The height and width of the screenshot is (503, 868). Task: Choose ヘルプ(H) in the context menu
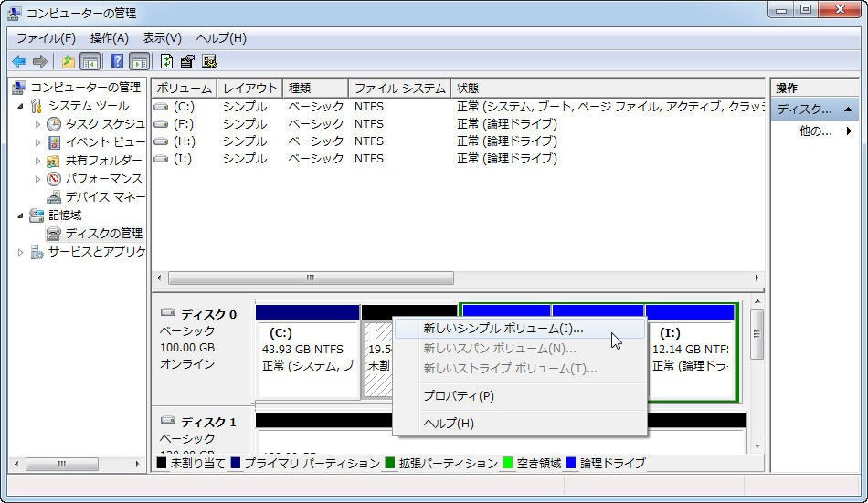(x=519, y=423)
